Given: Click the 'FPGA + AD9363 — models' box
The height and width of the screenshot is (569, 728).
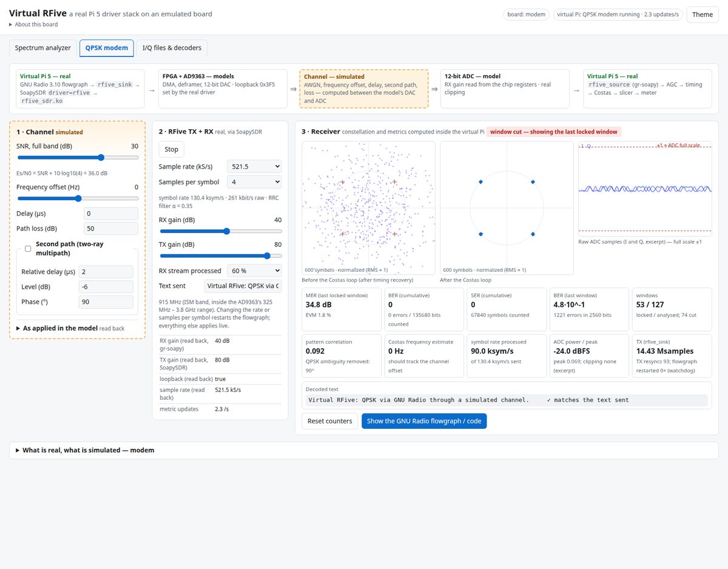Looking at the screenshot, I should (x=223, y=89).
